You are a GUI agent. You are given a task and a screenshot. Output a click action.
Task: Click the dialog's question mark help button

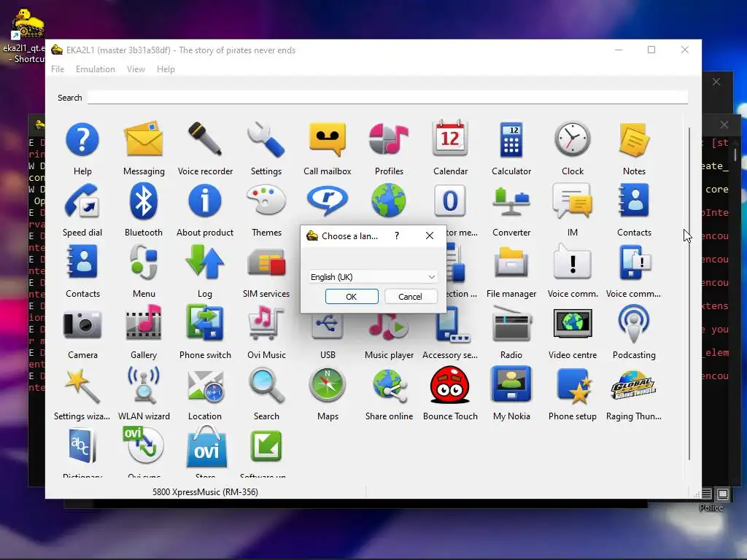[397, 236]
